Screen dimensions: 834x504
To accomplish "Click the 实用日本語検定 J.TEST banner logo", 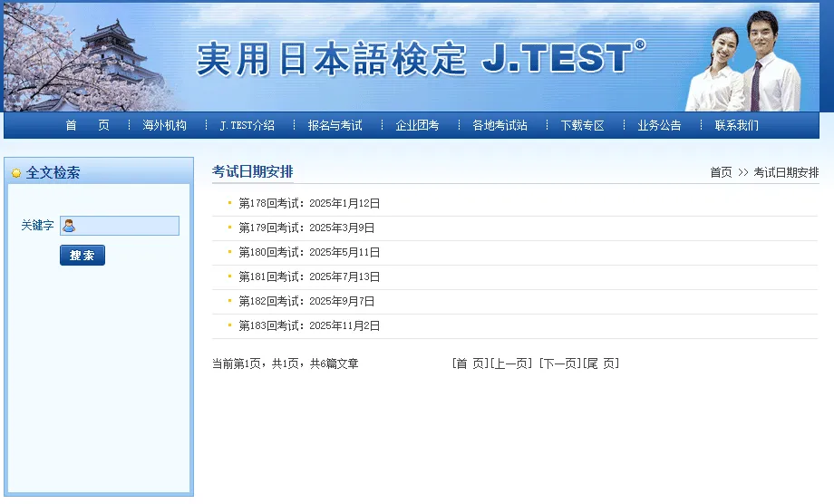I will (x=421, y=58).
